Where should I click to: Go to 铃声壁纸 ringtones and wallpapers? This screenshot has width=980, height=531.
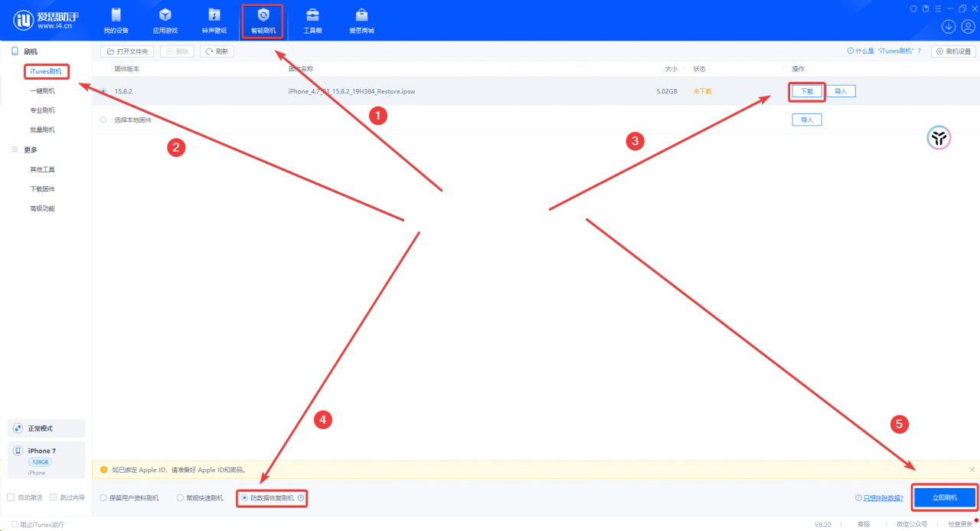click(214, 21)
